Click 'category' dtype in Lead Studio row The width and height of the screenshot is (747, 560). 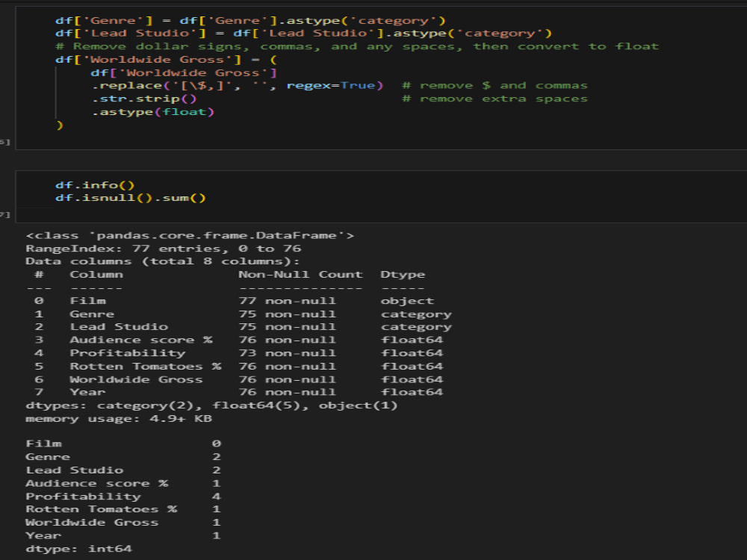click(x=416, y=327)
